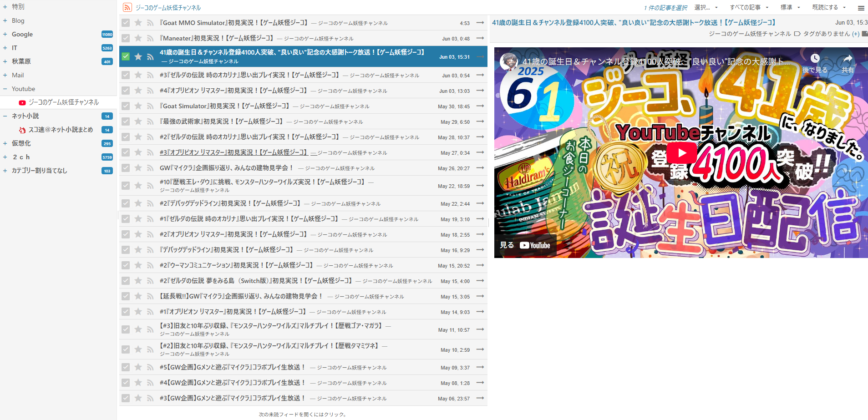Expand the 特別 category
The height and width of the screenshot is (420, 868).
coord(5,7)
